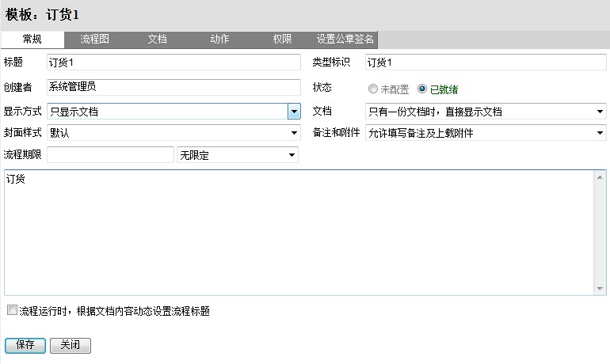This screenshot has height=364, width=610.
Task: Open the 封面样式 dropdown
Action: [294, 133]
